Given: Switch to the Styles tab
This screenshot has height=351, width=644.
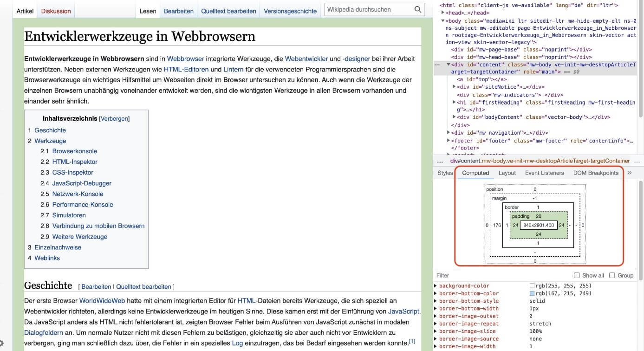Looking at the screenshot, I should (x=445, y=173).
